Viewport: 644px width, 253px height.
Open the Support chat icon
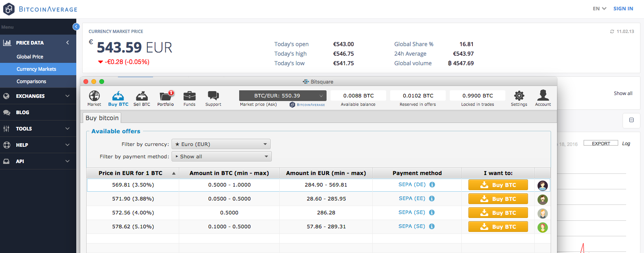click(x=213, y=98)
